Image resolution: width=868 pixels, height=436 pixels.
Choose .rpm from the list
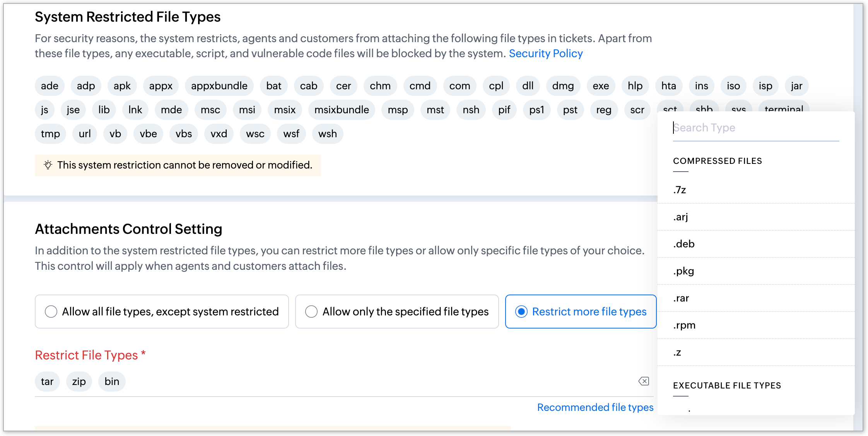coord(684,325)
